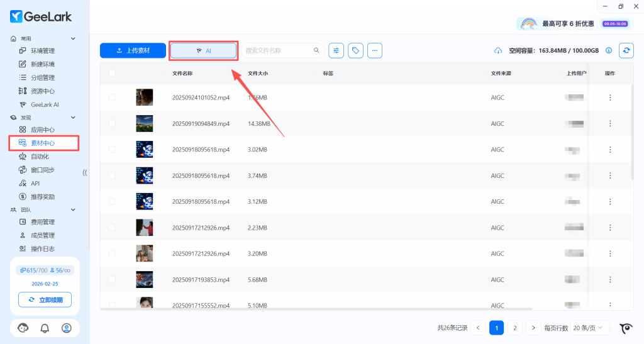
Task: Click the more options ellipsis button
Action: [x=375, y=50]
